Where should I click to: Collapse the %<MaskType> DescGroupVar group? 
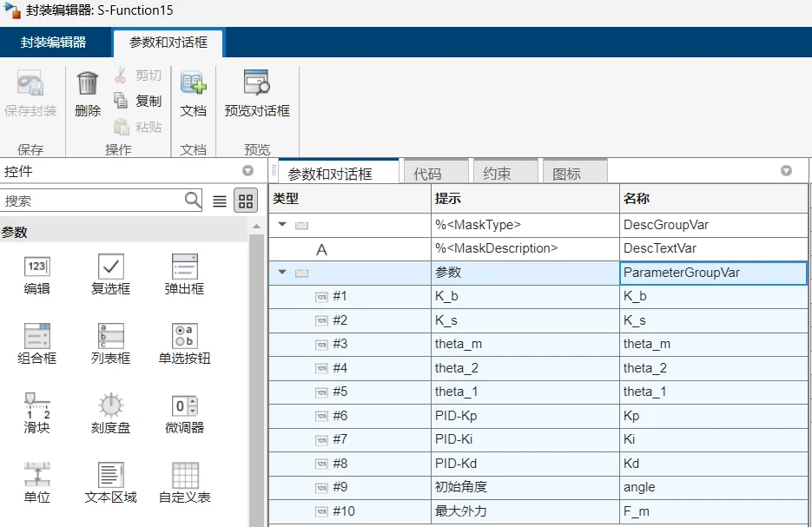pyautogui.click(x=282, y=225)
